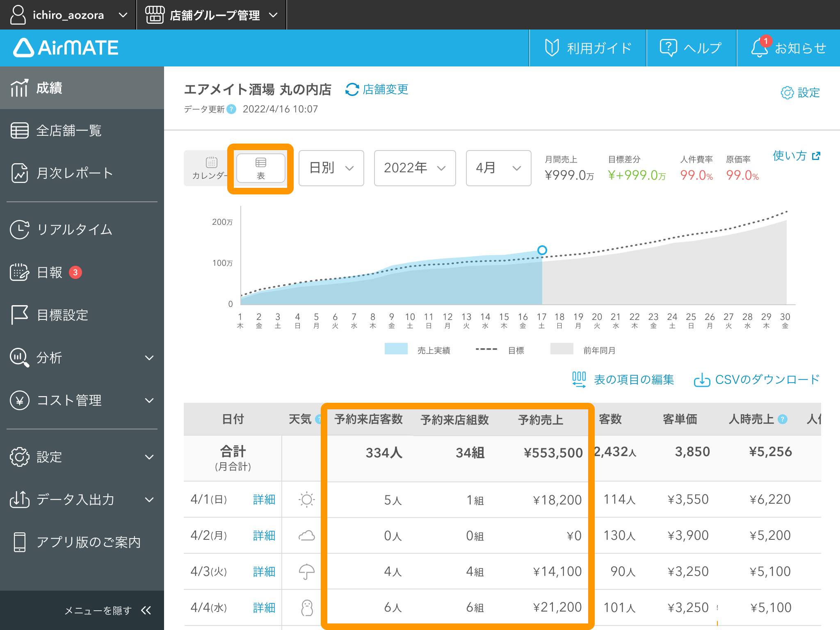The image size is (840, 630).
Task: Open 日報 in the sidebar
Action: 82,272
